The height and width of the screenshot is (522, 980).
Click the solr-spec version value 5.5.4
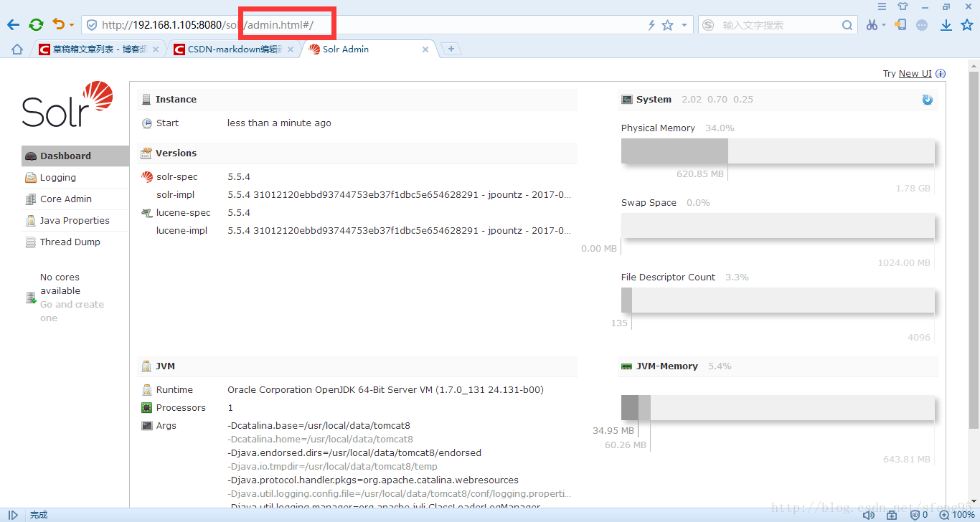click(x=239, y=176)
